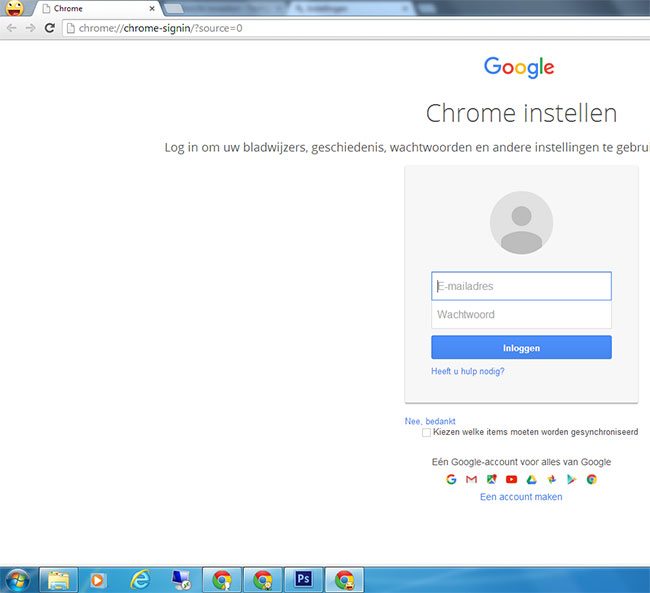The width and height of the screenshot is (650, 593).
Task: Click the YouTube icon
Action: pos(512,479)
